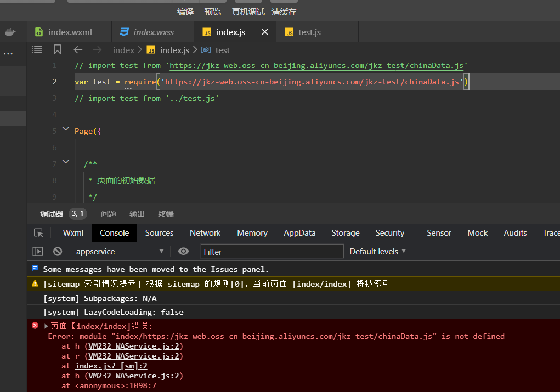560x392 pixels.
Task: Close the index.js tab
Action: 265,32
